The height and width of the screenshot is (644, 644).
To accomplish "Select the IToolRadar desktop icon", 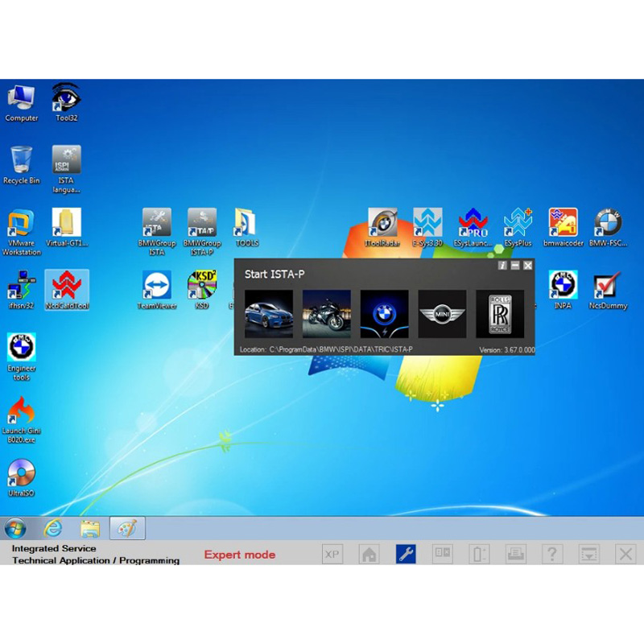I will pyautogui.click(x=382, y=228).
